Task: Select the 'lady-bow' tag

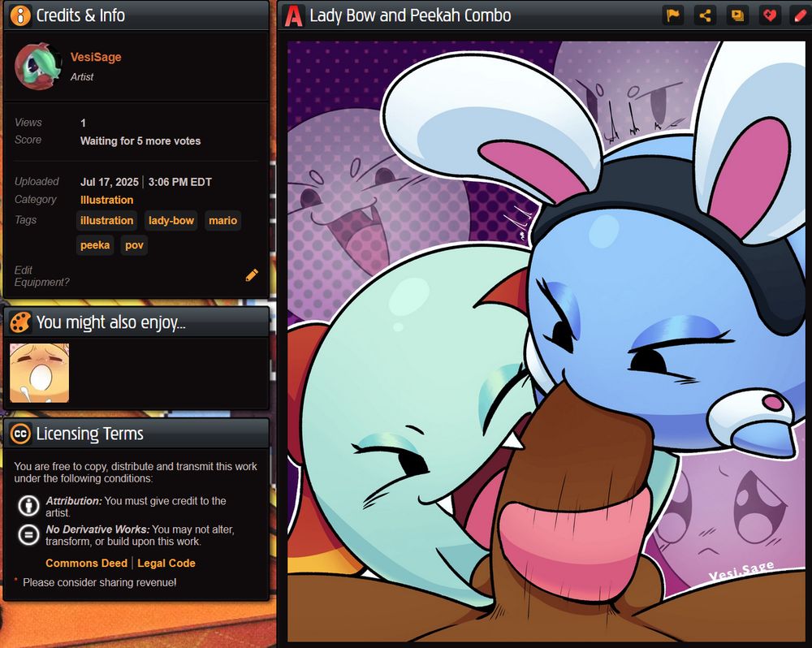Action: click(171, 221)
